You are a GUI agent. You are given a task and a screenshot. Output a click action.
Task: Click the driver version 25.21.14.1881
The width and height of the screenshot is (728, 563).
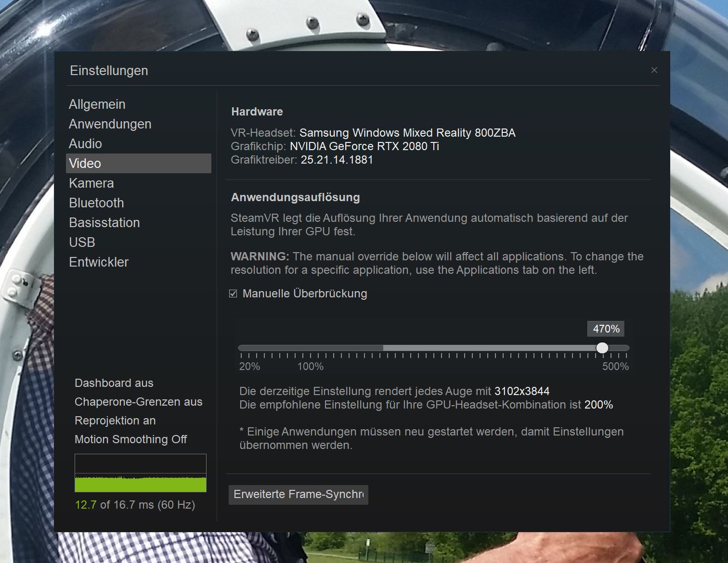[x=337, y=160]
